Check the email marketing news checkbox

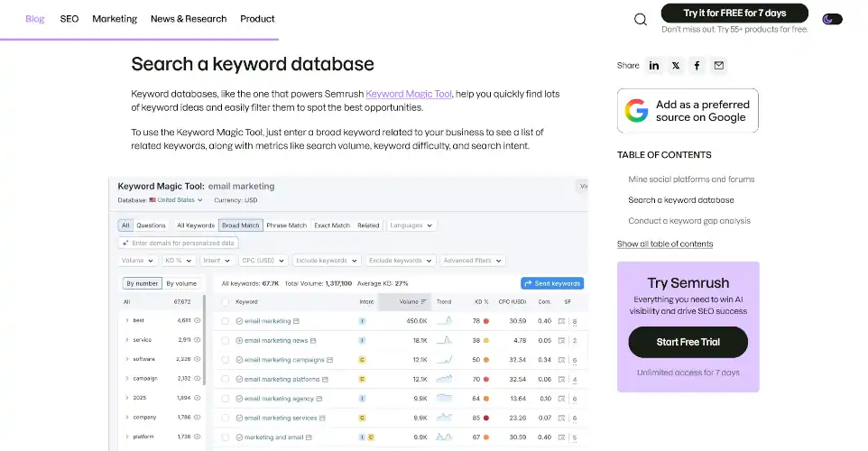point(226,340)
